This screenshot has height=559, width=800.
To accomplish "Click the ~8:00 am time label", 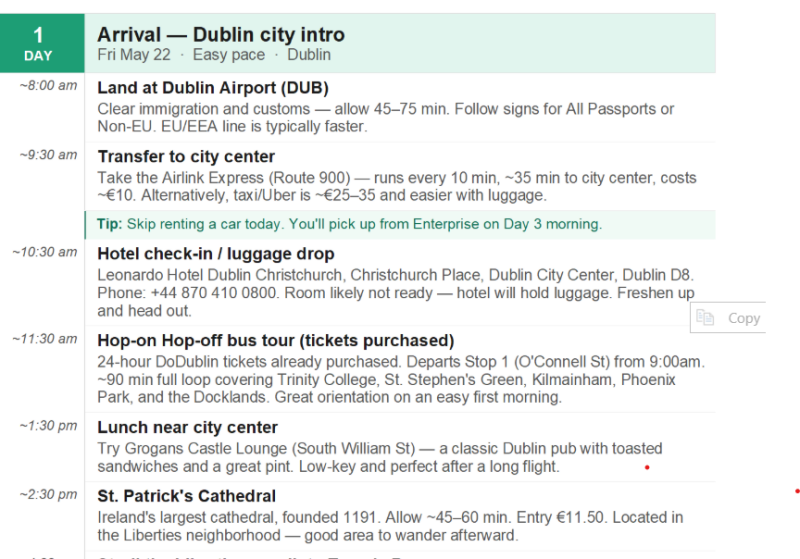I will click(48, 86).
